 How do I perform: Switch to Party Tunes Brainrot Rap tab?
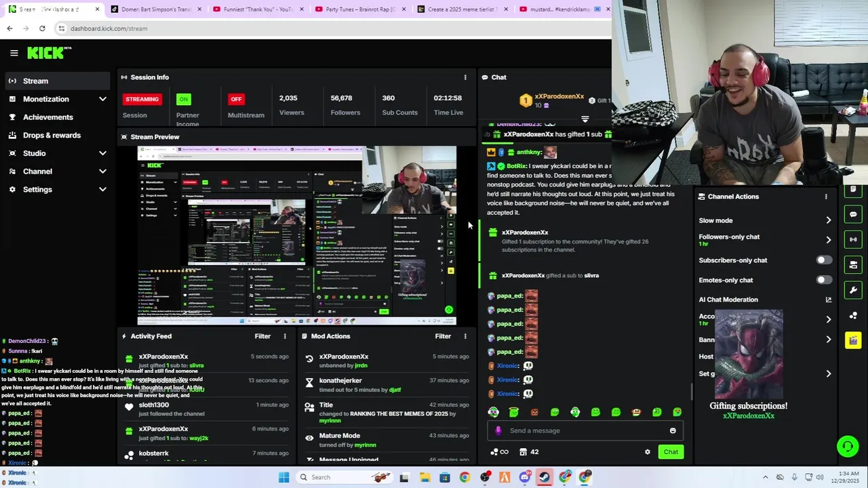360,9
